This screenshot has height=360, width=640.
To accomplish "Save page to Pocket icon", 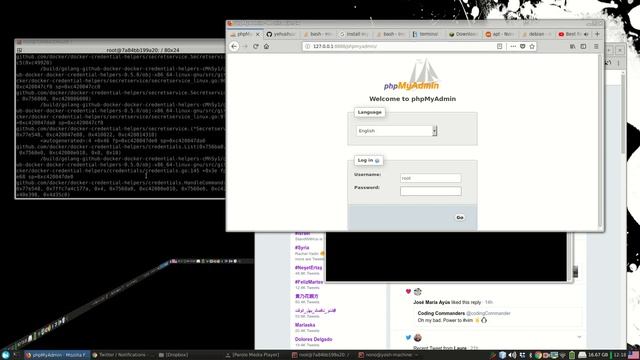I will point(522,47).
